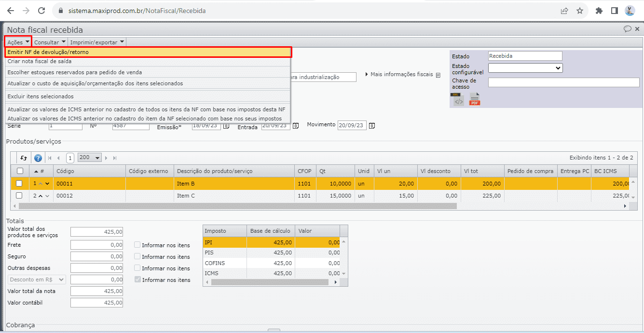Screen dimensions: 644x333
Task: Select the checkbox for Item C row
Action: pyautogui.click(x=19, y=196)
